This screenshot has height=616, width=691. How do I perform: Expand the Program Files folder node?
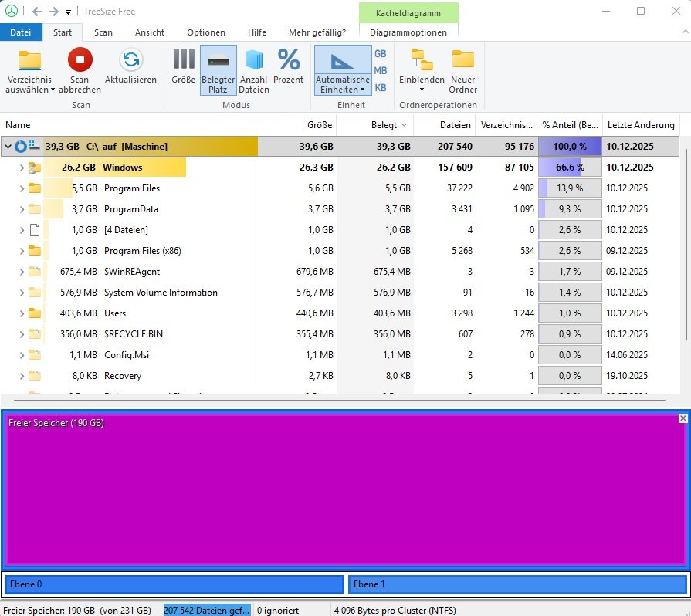(x=22, y=188)
